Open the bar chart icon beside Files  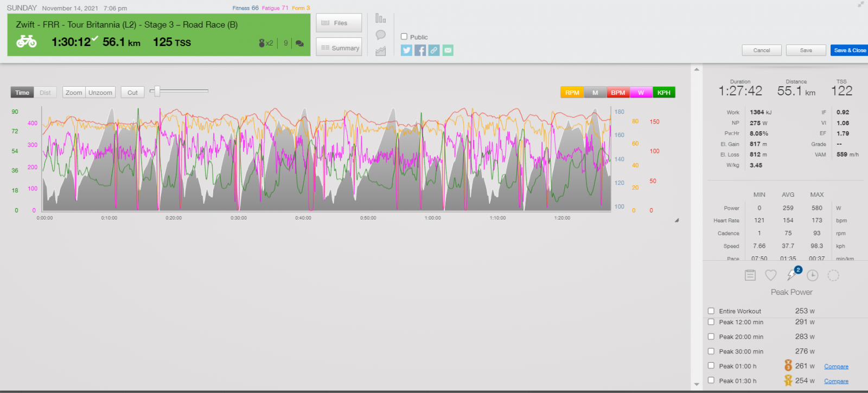pyautogui.click(x=381, y=18)
